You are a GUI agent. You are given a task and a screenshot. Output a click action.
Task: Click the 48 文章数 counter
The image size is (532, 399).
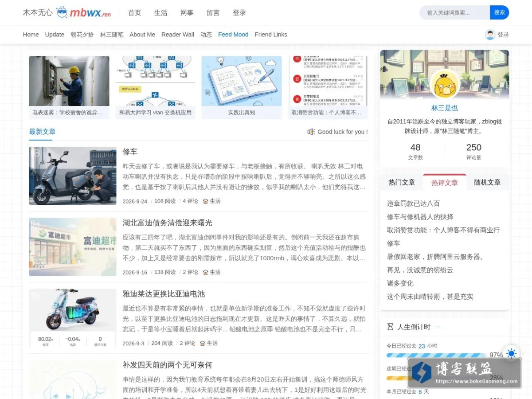415,152
